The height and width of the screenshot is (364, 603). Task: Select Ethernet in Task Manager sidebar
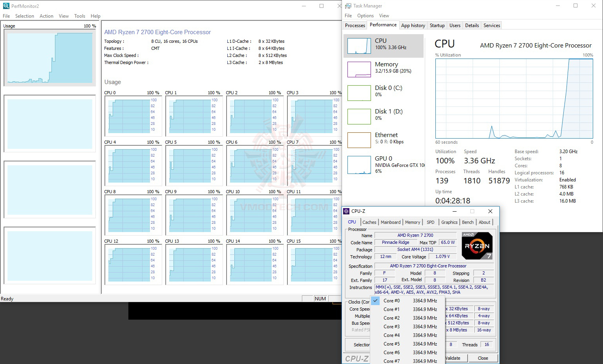pos(384,140)
